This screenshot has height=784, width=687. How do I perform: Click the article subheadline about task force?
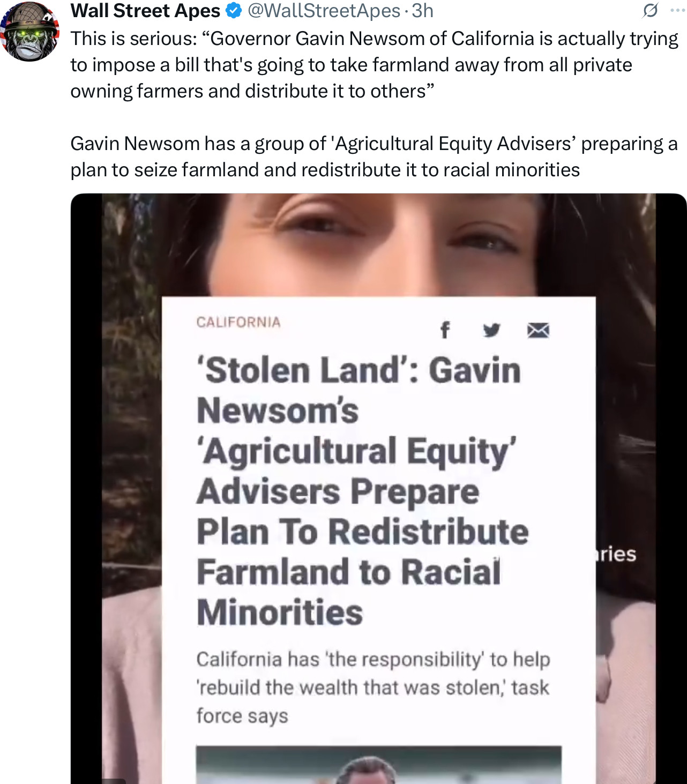(373, 688)
